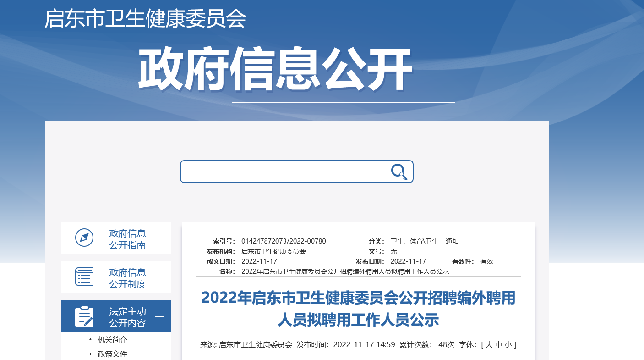This screenshot has height=360, width=644.
Task: Set the font size to 大
Action: tap(489, 345)
